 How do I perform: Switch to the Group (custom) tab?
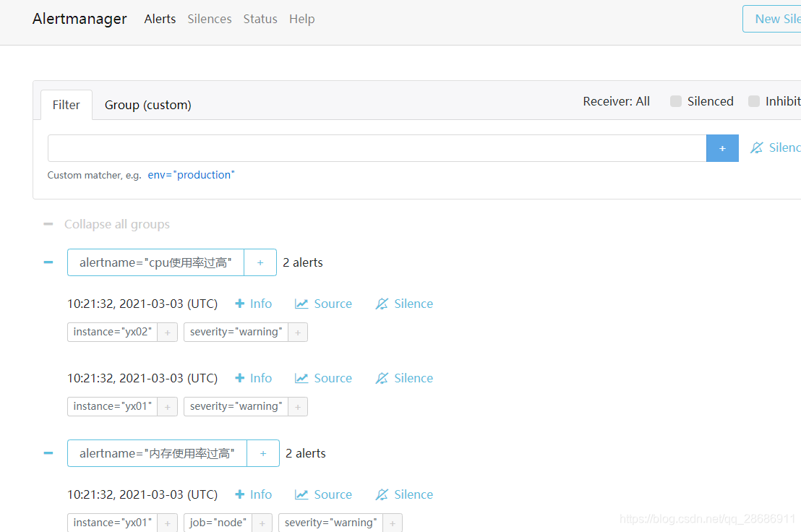(147, 105)
